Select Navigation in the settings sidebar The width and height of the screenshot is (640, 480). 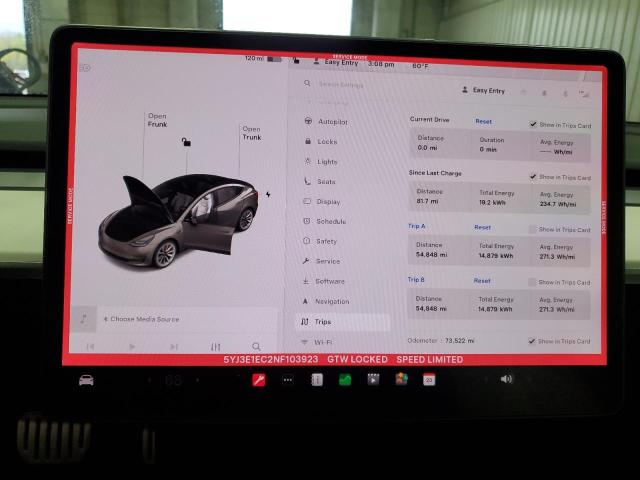[x=331, y=301]
